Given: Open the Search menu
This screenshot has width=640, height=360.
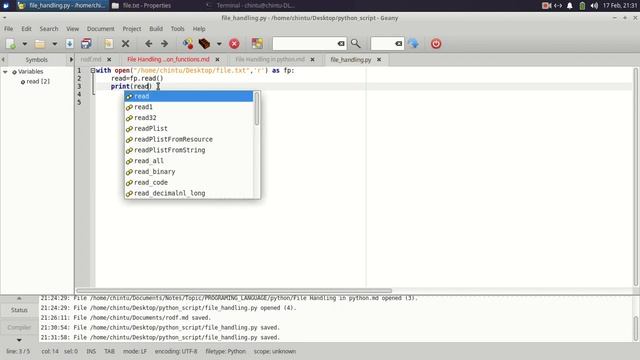Looking at the screenshot, I should click(x=49, y=29).
